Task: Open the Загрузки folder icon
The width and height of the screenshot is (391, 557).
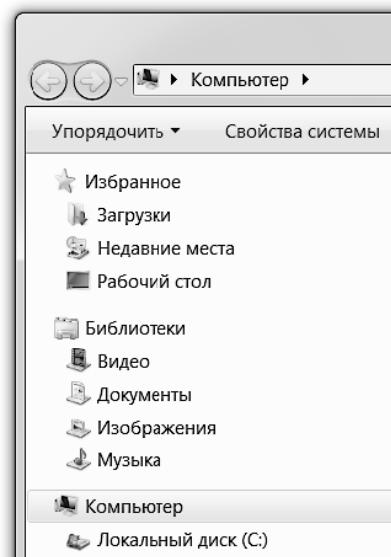Action: pyautogui.click(x=77, y=215)
